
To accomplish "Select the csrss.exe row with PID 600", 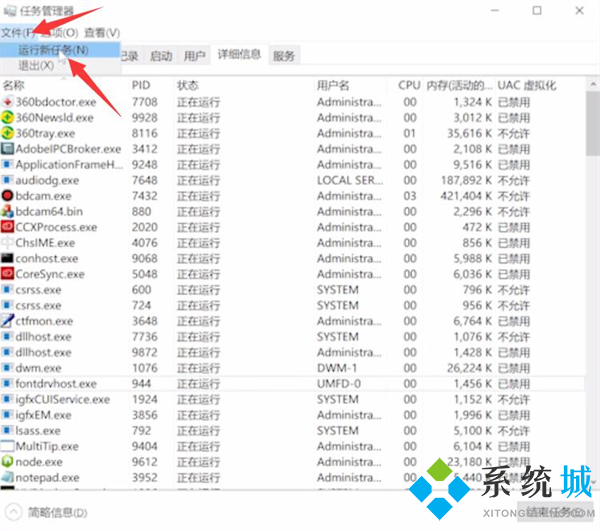I will point(292,290).
